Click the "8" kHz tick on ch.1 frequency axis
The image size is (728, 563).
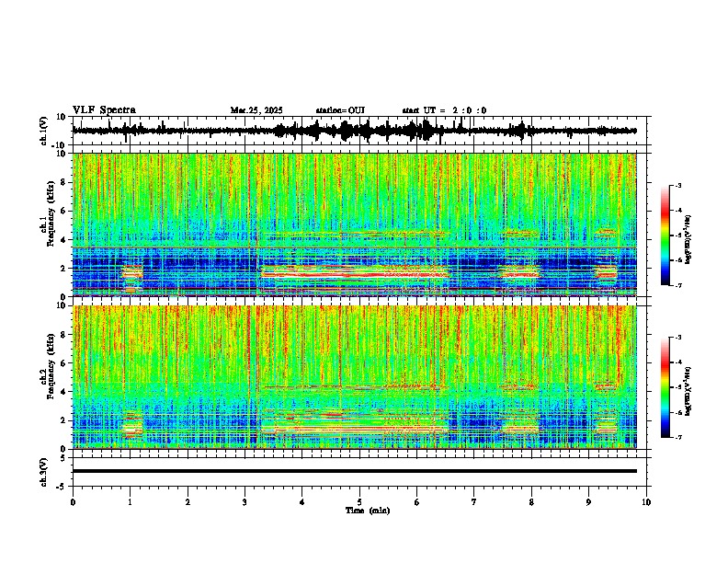pos(64,182)
